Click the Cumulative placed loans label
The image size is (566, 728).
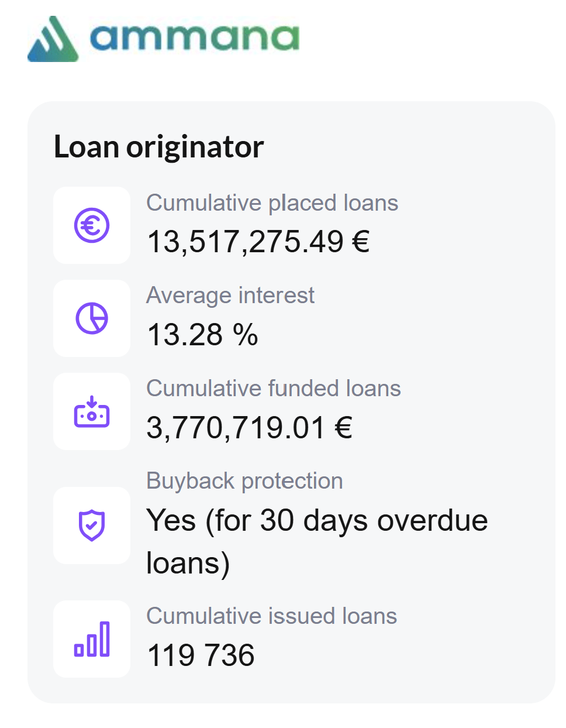pos(272,203)
